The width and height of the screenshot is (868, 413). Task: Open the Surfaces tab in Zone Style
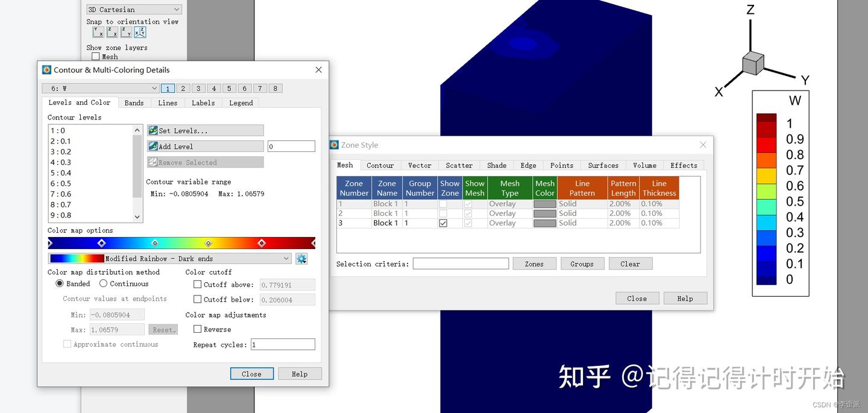pos(603,165)
